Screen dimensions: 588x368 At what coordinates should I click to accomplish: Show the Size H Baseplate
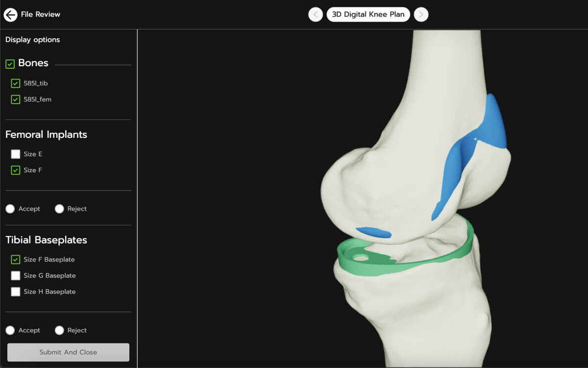[x=16, y=291]
